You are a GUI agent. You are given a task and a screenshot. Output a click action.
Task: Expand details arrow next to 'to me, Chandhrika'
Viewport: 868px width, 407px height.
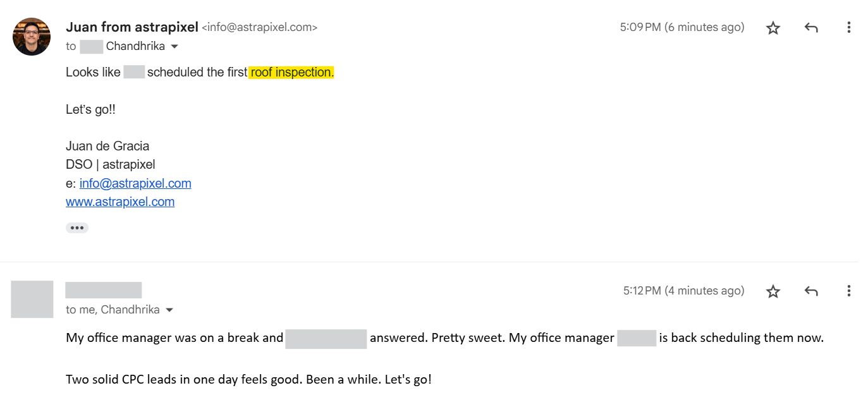pyautogui.click(x=169, y=310)
